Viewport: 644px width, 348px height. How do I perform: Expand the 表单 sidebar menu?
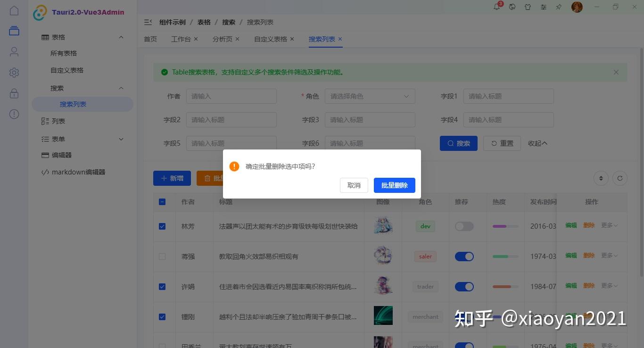coord(83,139)
